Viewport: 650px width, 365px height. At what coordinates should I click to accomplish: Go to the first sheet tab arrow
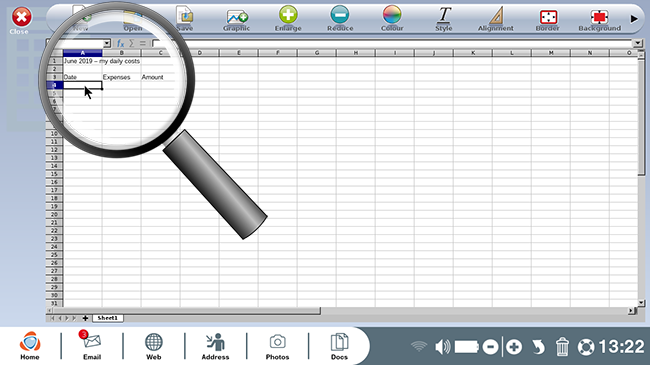[52, 318]
